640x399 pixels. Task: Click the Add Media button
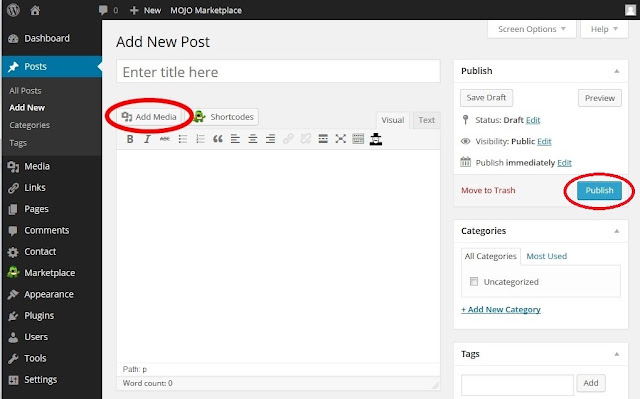point(149,117)
